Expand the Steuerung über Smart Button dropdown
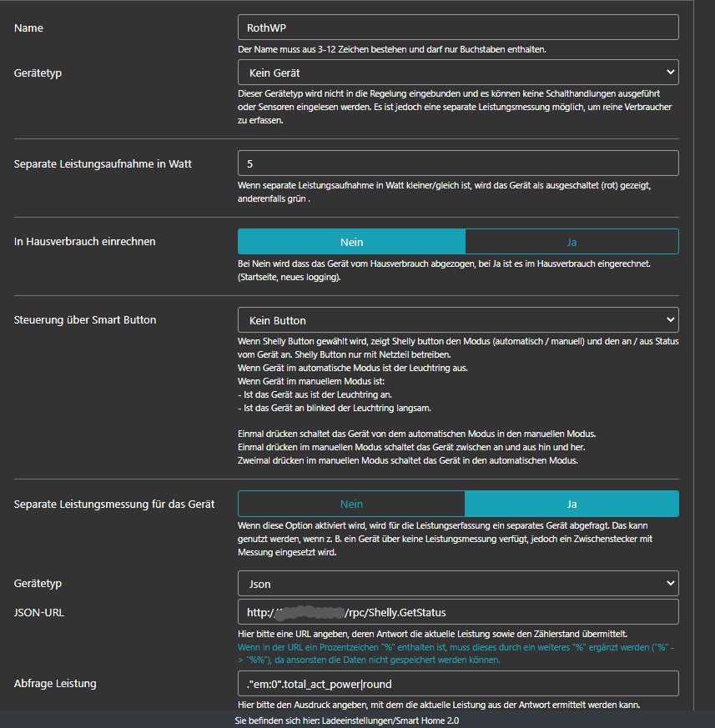The height and width of the screenshot is (728, 715). 457,320
